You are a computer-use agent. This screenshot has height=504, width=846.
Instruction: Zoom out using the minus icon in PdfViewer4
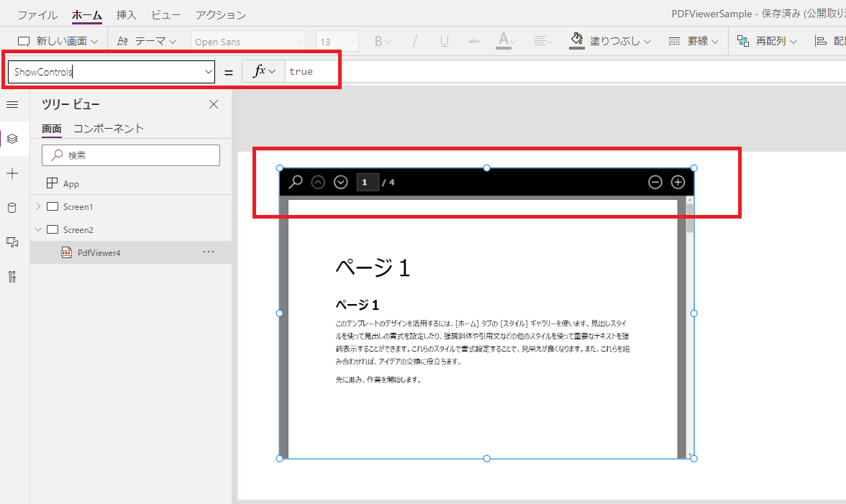[x=655, y=182]
